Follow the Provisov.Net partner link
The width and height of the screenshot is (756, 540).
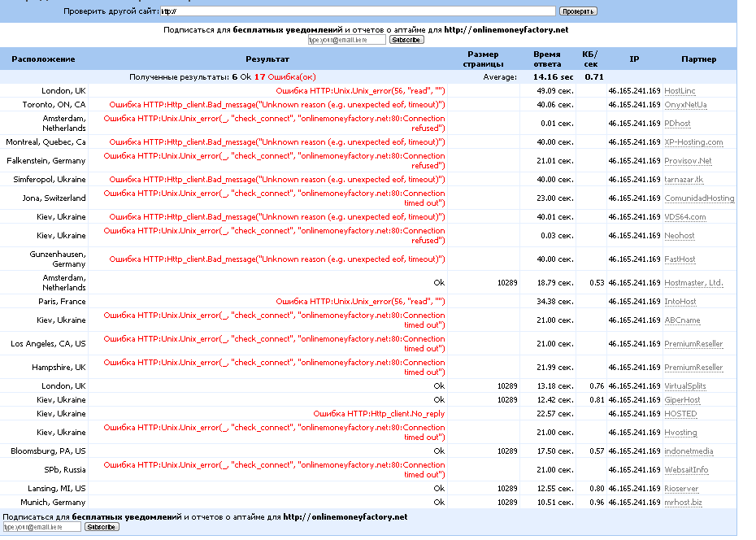click(x=687, y=161)
